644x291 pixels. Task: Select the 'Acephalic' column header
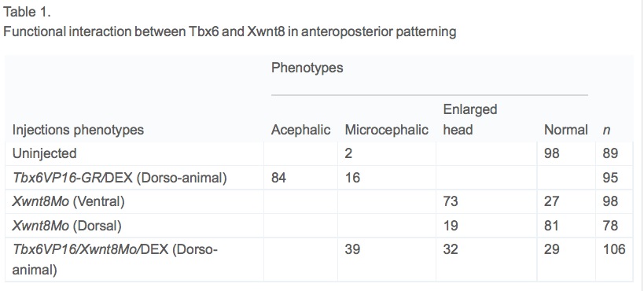click(x=300, y=130)
